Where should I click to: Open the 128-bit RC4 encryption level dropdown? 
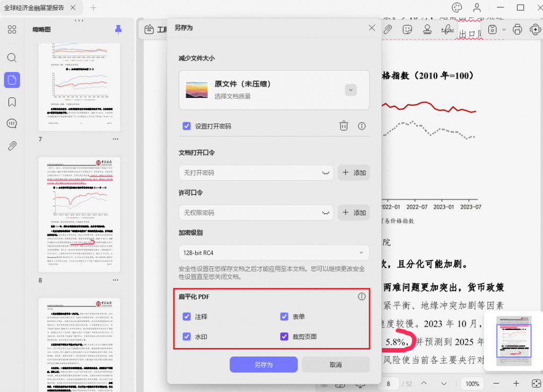pyautogui.click(x=274, y=253)
